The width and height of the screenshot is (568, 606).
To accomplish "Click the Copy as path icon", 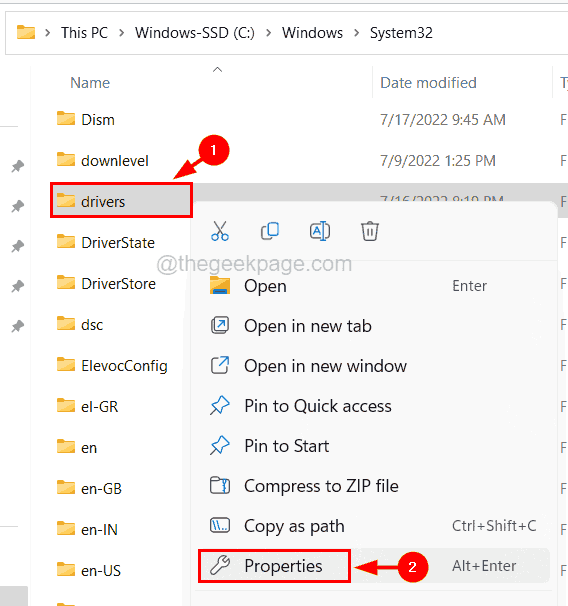I will point(220,526).
